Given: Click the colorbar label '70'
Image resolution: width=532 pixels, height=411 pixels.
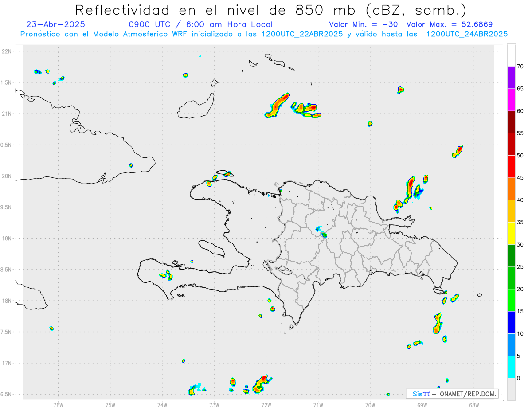Looking at the screenshot, I should pyautogui.click(x=520, y=67).
